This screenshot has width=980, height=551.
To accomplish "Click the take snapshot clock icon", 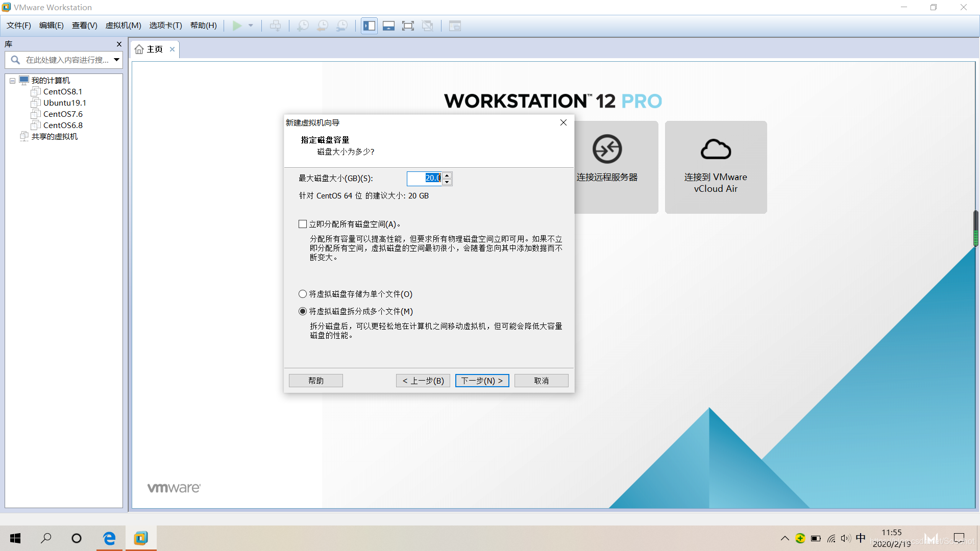I will point(303,26).
